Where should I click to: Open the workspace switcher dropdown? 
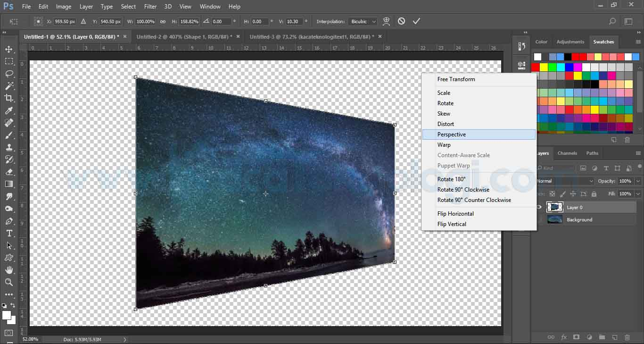pyautogui.click(x=628, y=21)
